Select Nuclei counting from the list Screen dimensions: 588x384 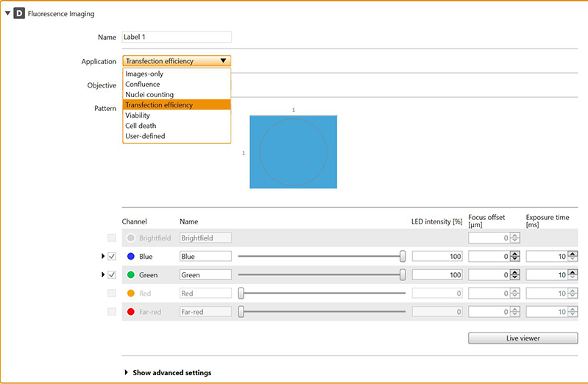click(x=149, y=95)
